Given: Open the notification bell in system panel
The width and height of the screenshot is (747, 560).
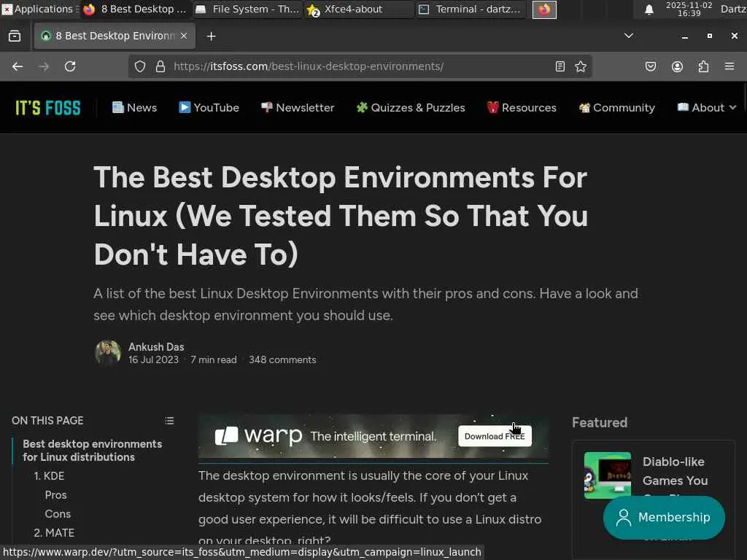Looking at the screenshot, I should [x=649, y=9].
